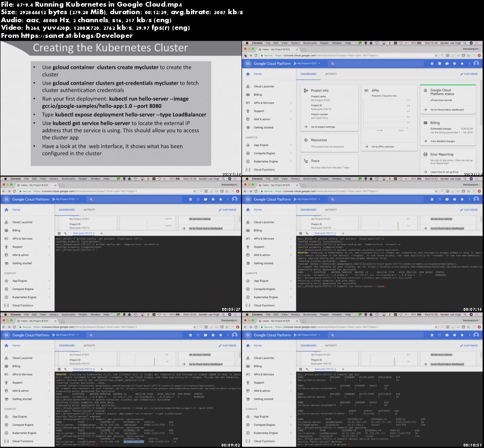484x448 pixels.
Task: Switch to ACTIVITY tab in the 00:07:14 frame
Action: pyautogui.click(x=330, y=210)
